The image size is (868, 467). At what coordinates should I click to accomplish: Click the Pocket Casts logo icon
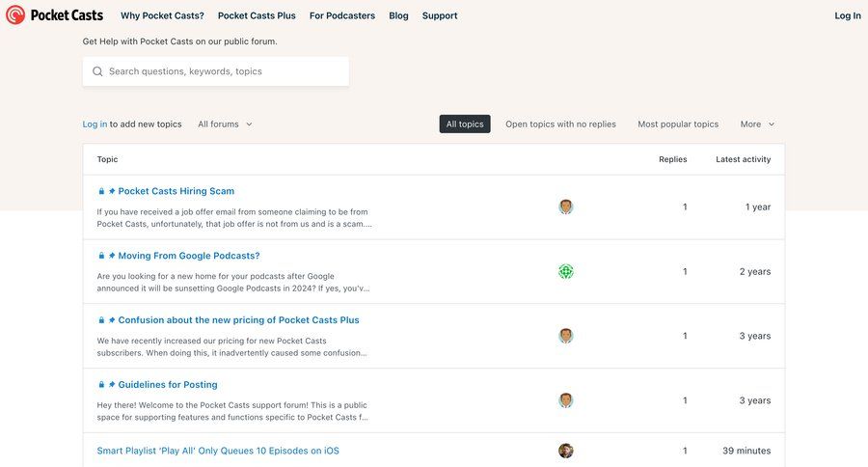pyautogui.click(x=15, y=15)
